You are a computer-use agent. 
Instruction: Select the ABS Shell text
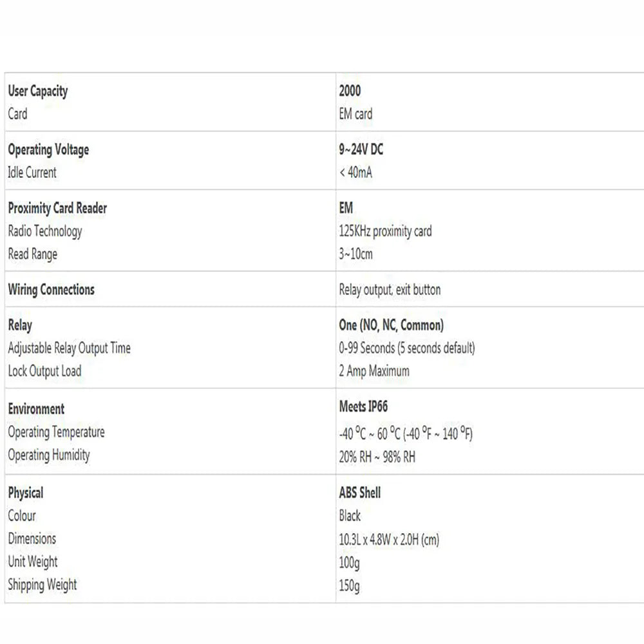point(359,493)
